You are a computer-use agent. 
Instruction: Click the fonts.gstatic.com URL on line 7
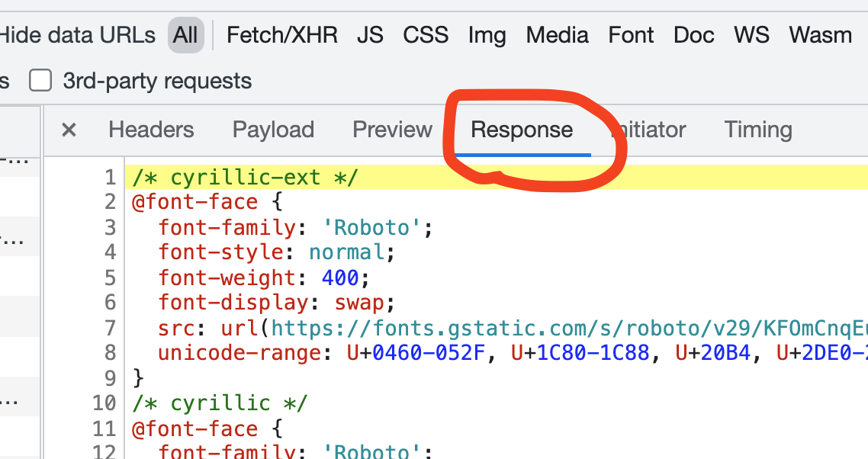(x=569, y=329)
